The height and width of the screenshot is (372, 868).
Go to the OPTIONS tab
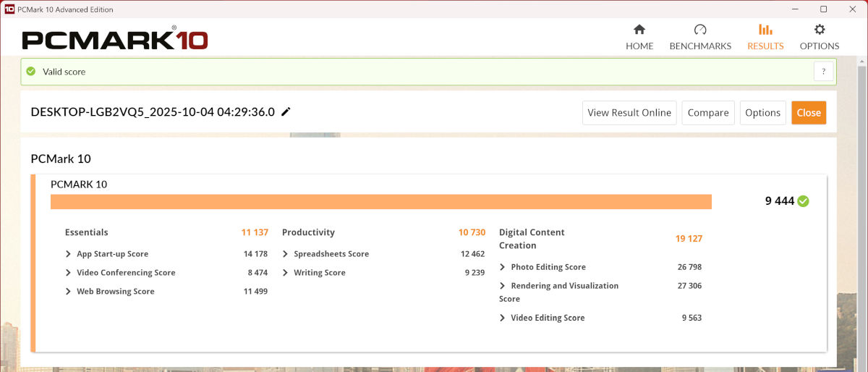(820, 36)
